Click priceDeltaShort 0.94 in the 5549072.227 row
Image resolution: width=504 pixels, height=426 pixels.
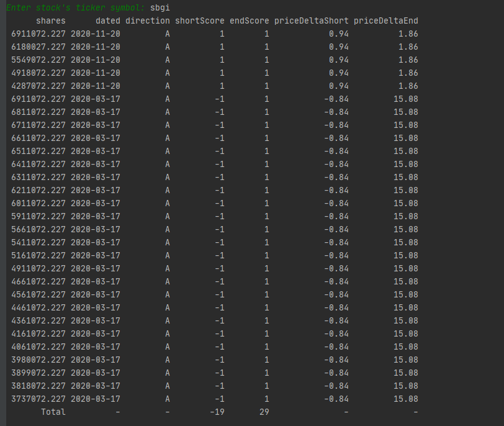(x=339, y=60)
